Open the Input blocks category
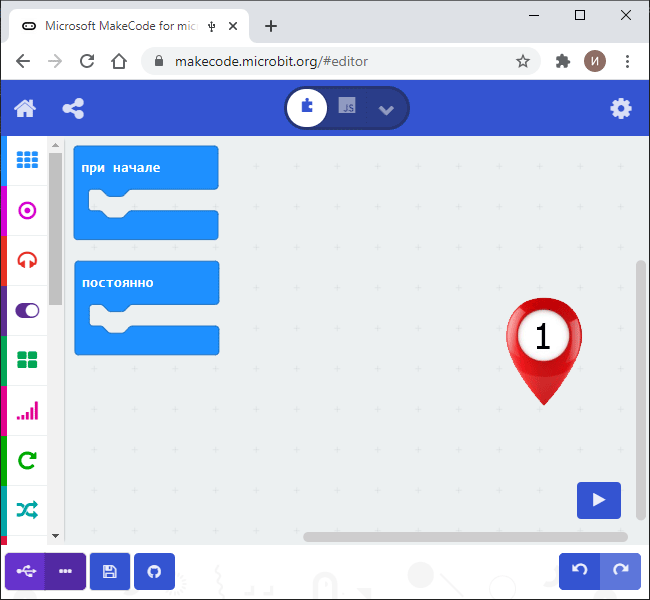This screenshot has width=650, height=600. point(27,211)
